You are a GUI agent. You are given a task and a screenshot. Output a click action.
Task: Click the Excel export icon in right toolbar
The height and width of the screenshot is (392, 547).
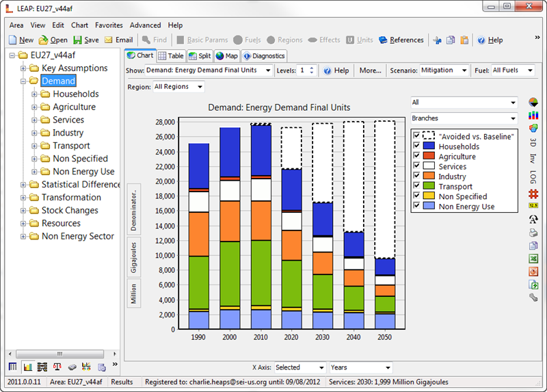click(x=533, y=259)
